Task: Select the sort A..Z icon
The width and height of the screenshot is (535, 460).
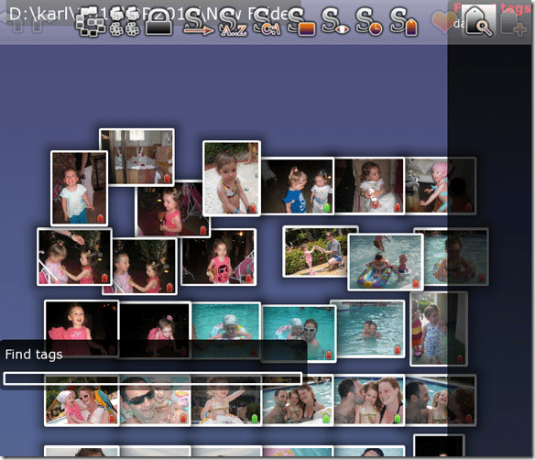Action: tap(233, 22)
